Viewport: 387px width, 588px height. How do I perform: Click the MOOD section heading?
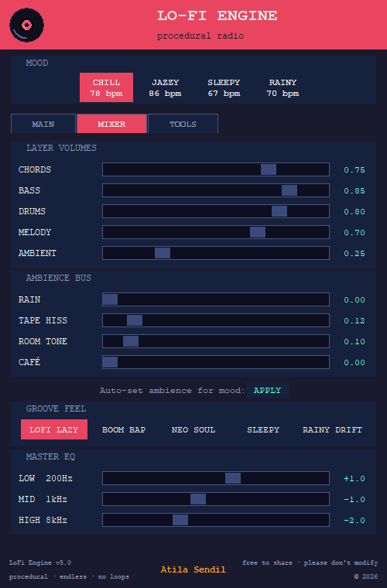(x=37, y=63)
